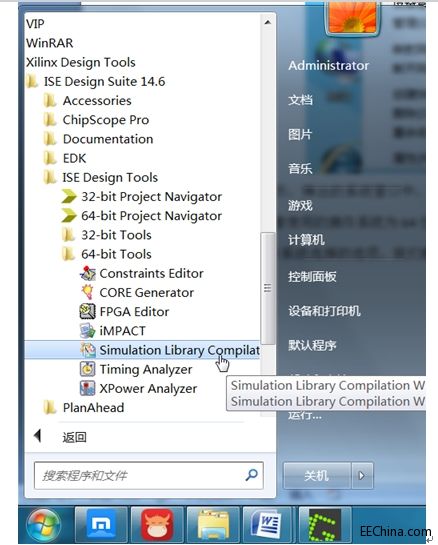Collapse the 64-bit Tools folder
The image size is (438, 545).
coord(107,254)
